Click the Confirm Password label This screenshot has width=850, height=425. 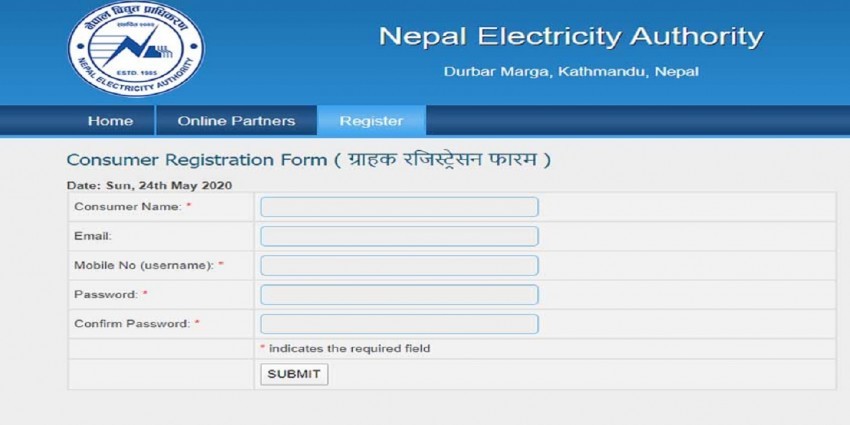132,324
